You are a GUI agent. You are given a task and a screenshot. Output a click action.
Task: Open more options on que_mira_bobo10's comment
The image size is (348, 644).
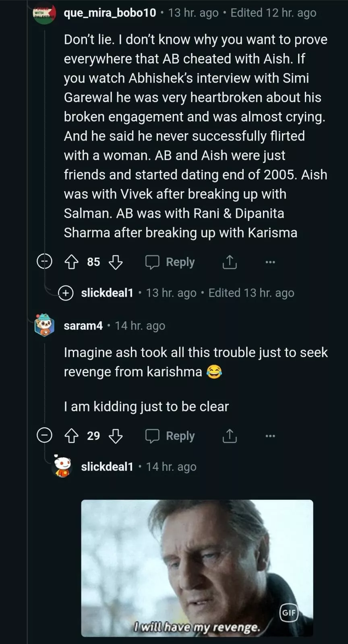click(270, 262)
